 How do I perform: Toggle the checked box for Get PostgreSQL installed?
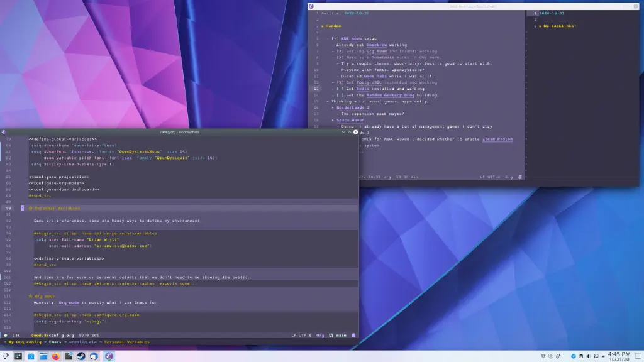(340, 82)
